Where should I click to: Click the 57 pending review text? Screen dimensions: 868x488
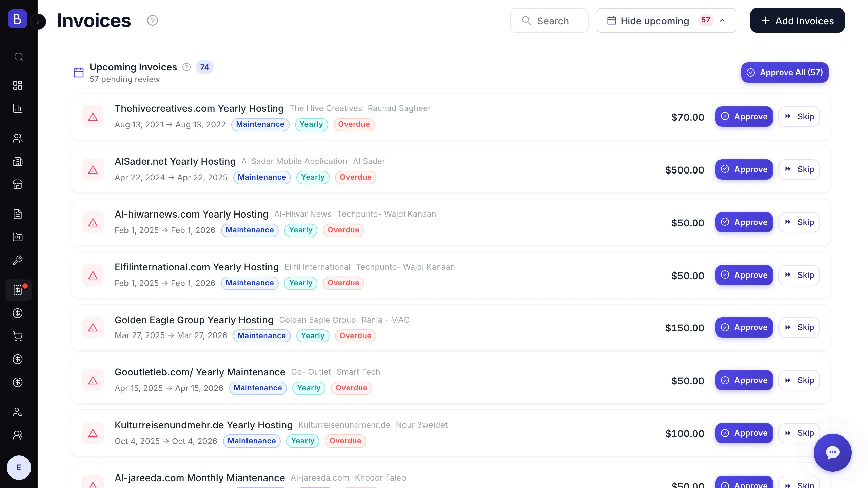(124, 79)
